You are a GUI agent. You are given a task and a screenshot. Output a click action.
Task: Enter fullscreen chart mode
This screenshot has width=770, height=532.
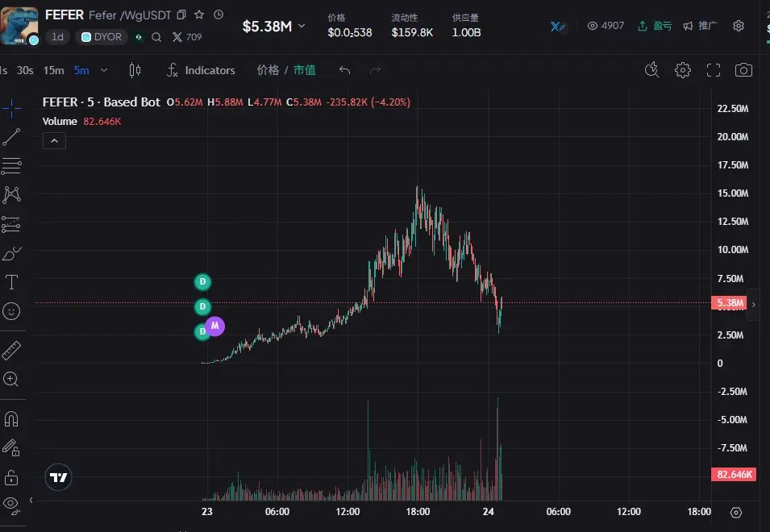[713, 70]
